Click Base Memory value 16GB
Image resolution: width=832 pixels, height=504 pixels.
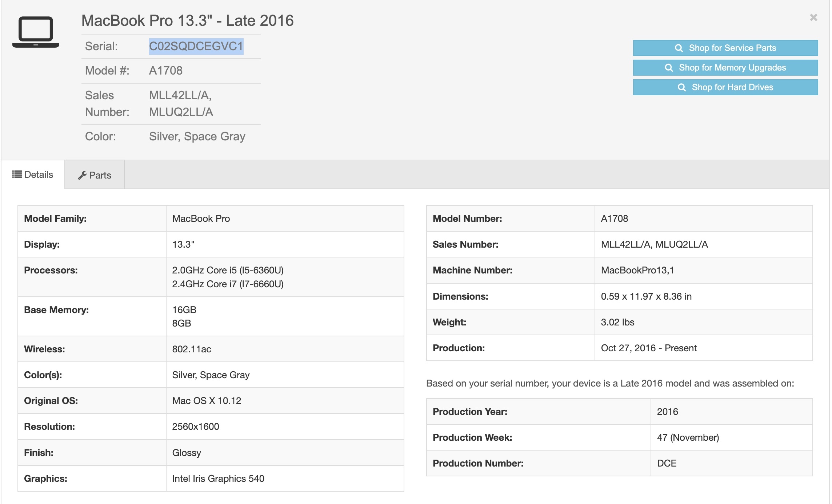[184, 310]
